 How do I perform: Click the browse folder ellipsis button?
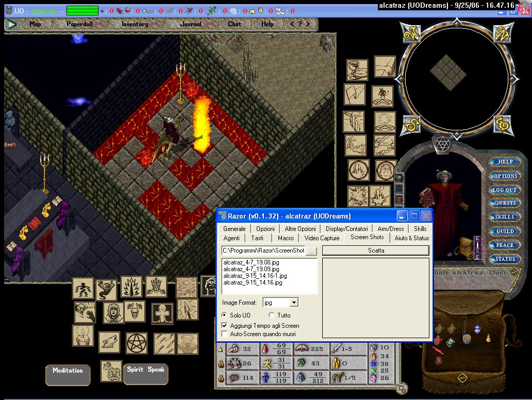[311, 251]
